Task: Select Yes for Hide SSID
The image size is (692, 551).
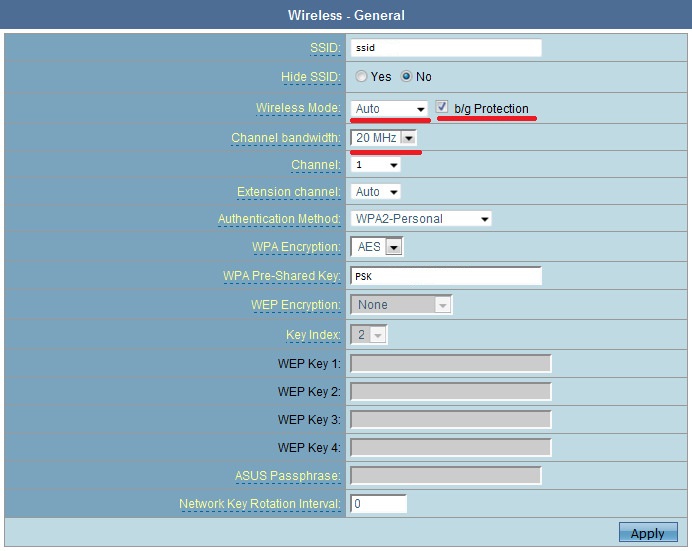Action: coord(361,77)
